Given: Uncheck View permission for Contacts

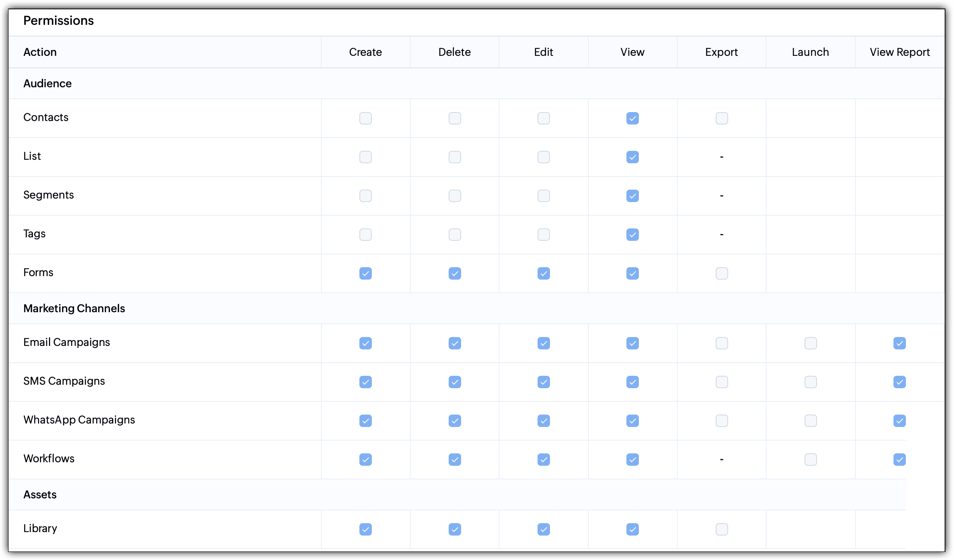Looking at the screenshot, I should (x=632, y=118).
